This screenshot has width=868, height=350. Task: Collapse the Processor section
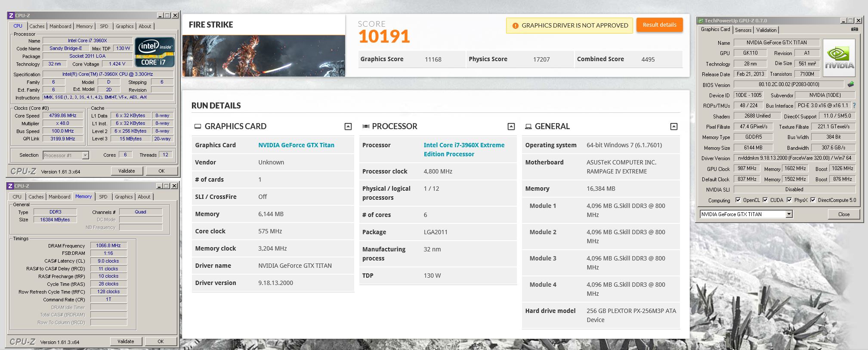pos(511,127)
